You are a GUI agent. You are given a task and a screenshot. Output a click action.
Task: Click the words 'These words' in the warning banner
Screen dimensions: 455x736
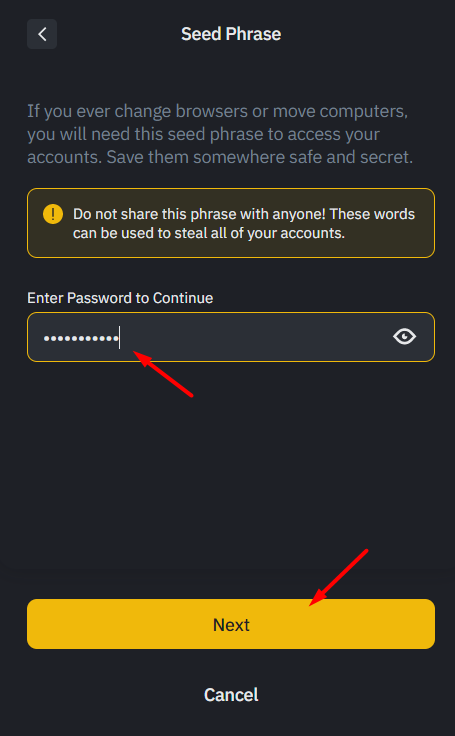click(x=372, y=214)
